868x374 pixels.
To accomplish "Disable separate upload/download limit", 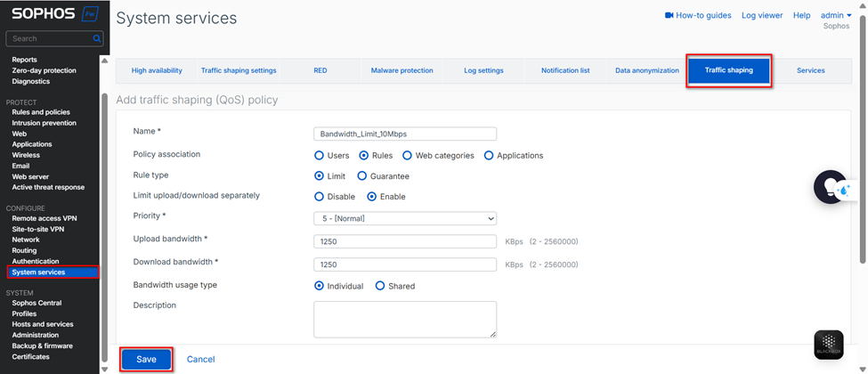I will click(x=320, y=197).
